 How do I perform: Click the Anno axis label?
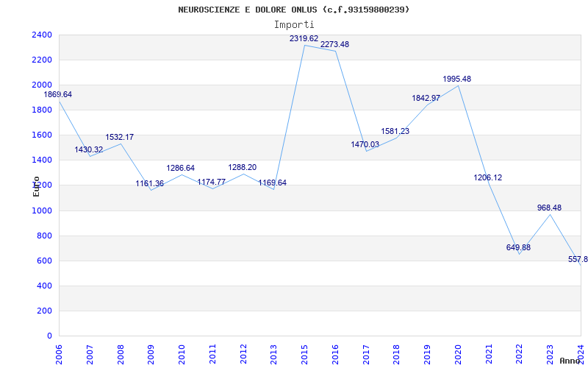(x=569, y=361)
